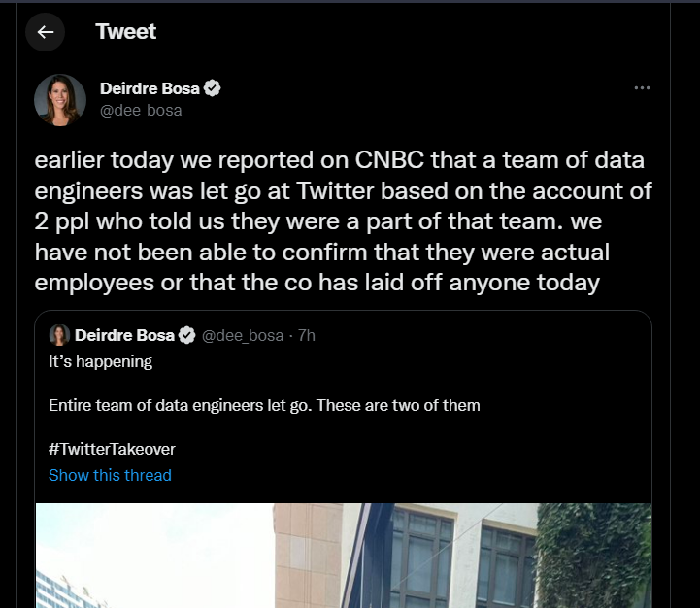Click the @dee_bosa handle in quoted tweet

click(x=243, y=335)
